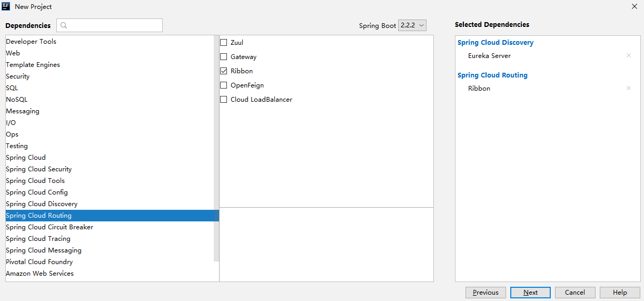The height and width of the screenshot is (301, 644).
Task: Open the NoSQL category
Action: click(x=110, y=100)
